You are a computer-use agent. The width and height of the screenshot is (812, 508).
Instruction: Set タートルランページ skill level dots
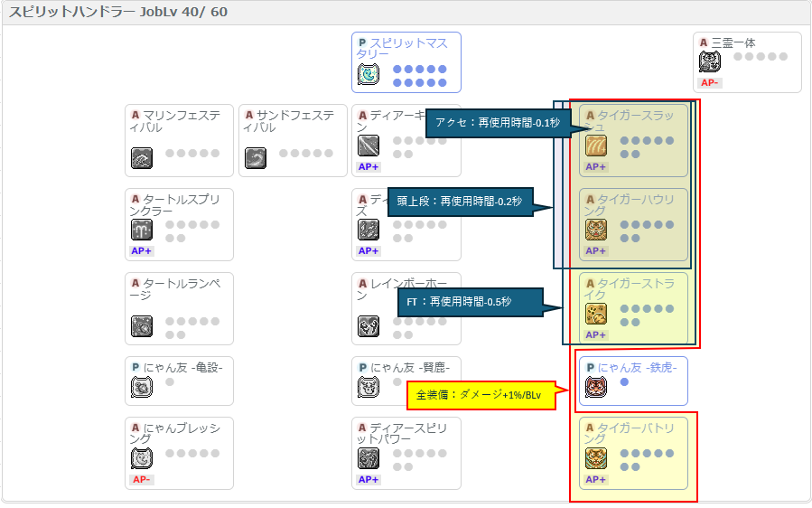pyautogui.click(x=192, y=328)
